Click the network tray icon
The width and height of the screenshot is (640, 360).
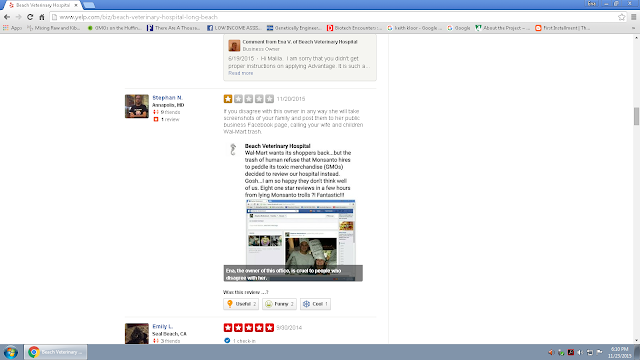[x=589, y=352]
